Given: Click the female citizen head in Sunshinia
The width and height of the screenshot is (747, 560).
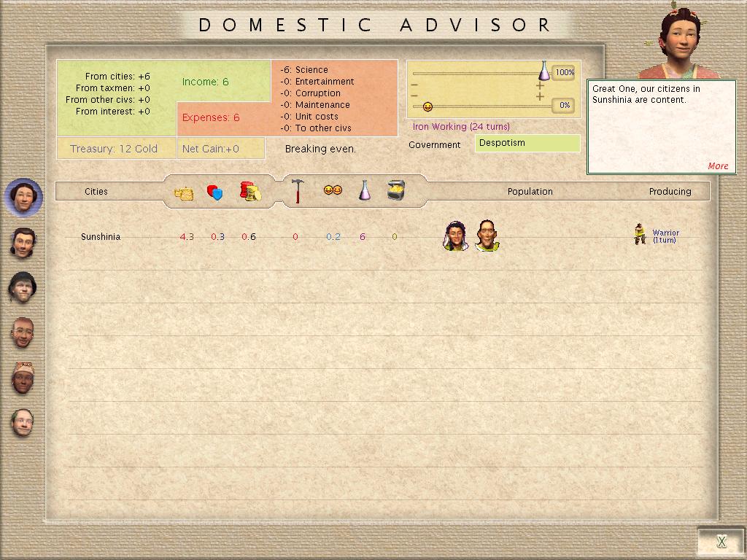Looking at the screenshot, I should [x=455, y=236].
